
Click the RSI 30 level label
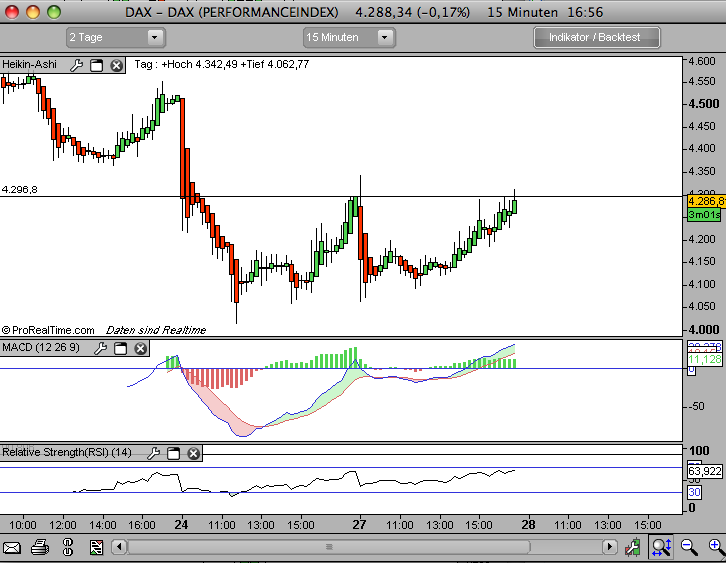pos(694,492)
